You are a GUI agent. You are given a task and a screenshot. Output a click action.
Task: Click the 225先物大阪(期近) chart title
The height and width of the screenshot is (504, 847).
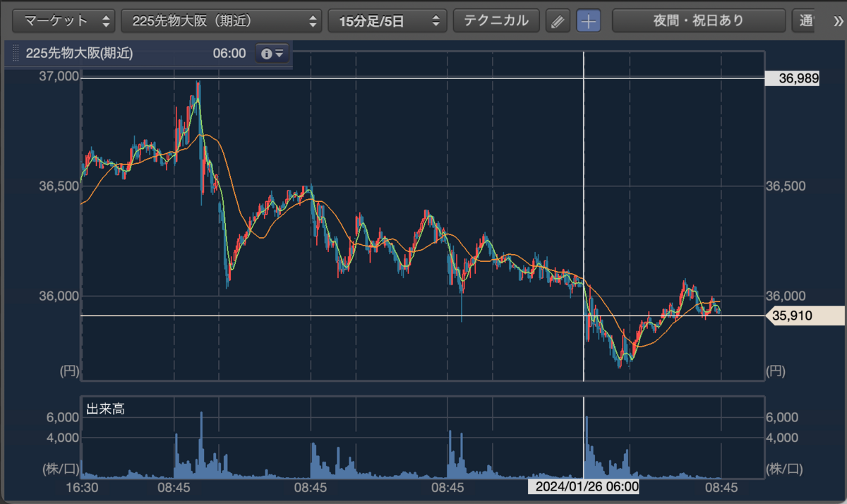pos(79,54)
